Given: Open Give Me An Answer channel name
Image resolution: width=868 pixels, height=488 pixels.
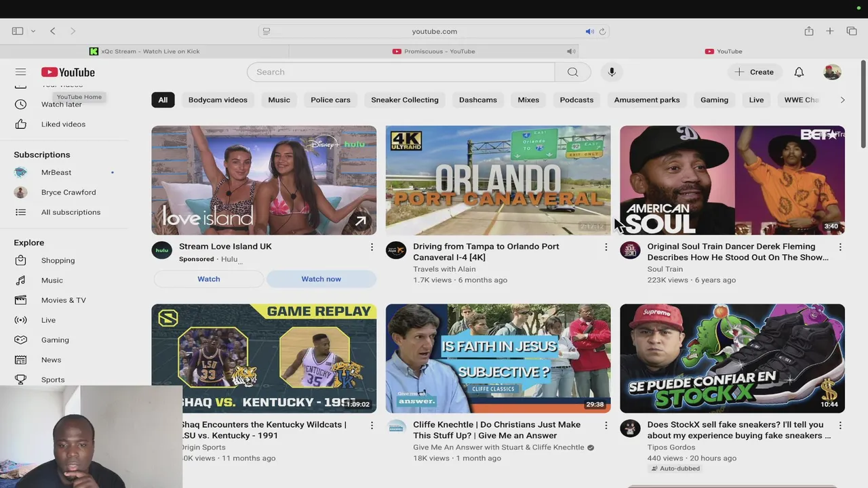Looking at the screenshot, I should click(498, 447).
